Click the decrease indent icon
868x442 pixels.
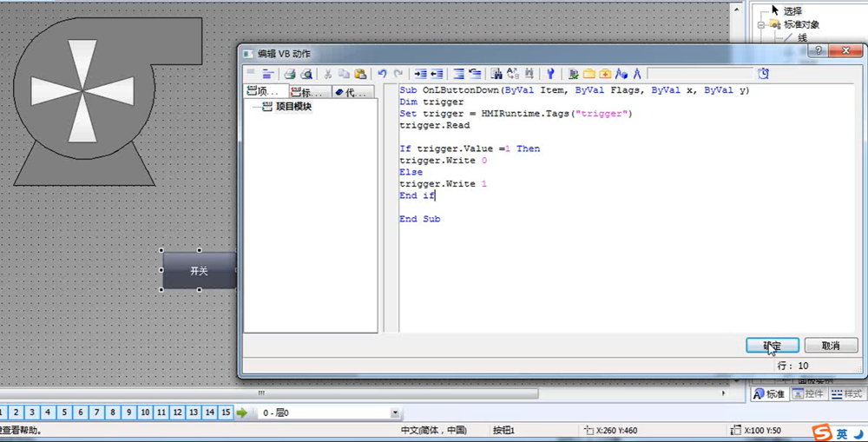tap(437, 75)
